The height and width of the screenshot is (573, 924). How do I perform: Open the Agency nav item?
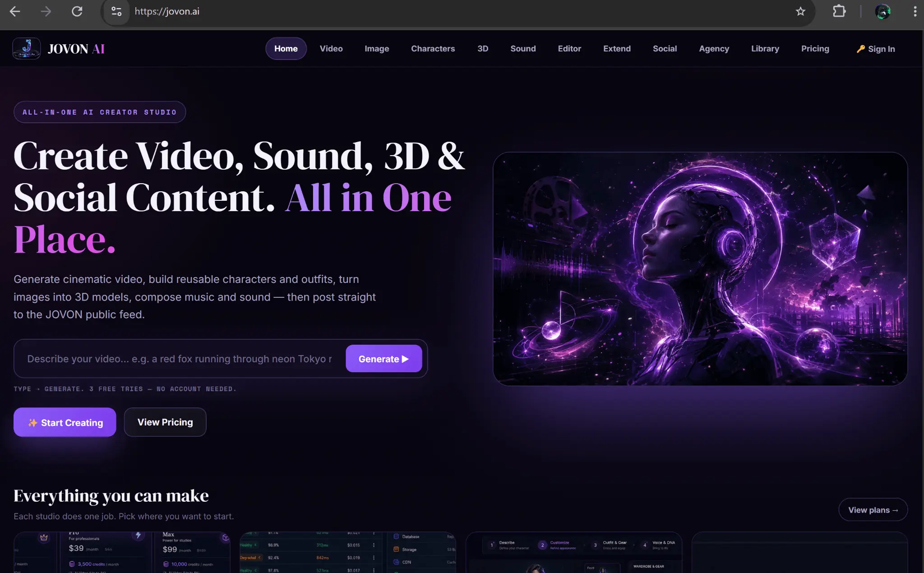pyautogui.click(x=714, y=49)
